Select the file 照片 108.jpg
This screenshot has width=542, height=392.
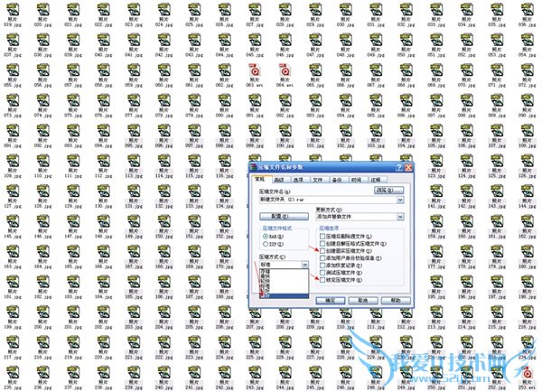tap(528, 135)
